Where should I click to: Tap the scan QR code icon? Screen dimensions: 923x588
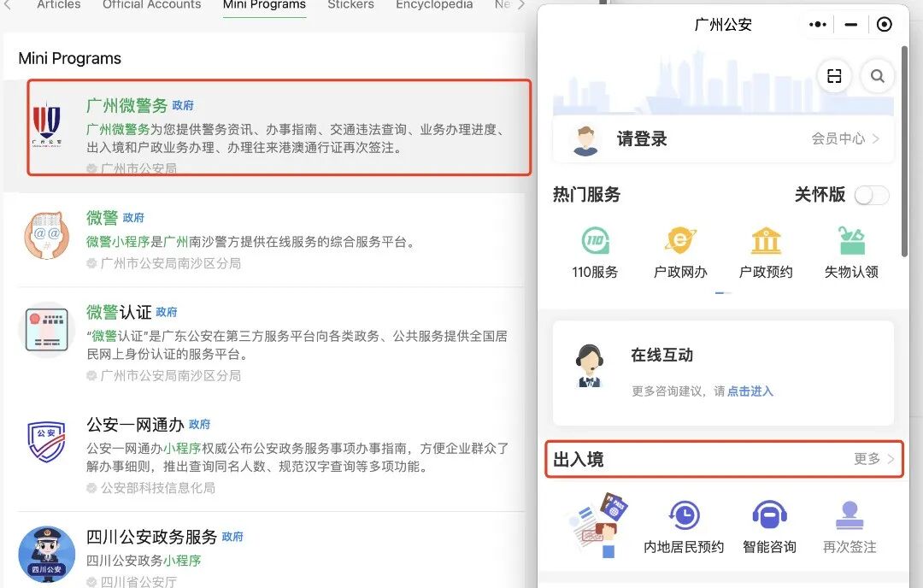point(834,76)
